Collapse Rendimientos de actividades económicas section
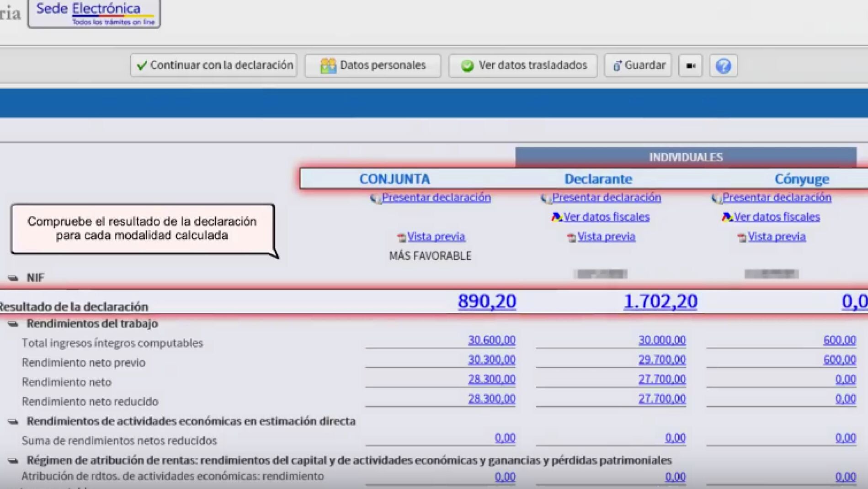This screenshot has height=489, width=868. coord(13,421)
